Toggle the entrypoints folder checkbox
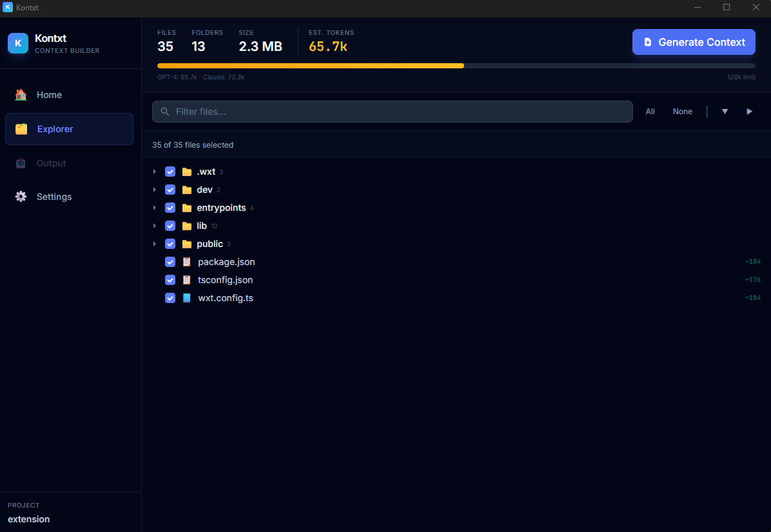Screen dimensions: 771x532 pos(170,208)
